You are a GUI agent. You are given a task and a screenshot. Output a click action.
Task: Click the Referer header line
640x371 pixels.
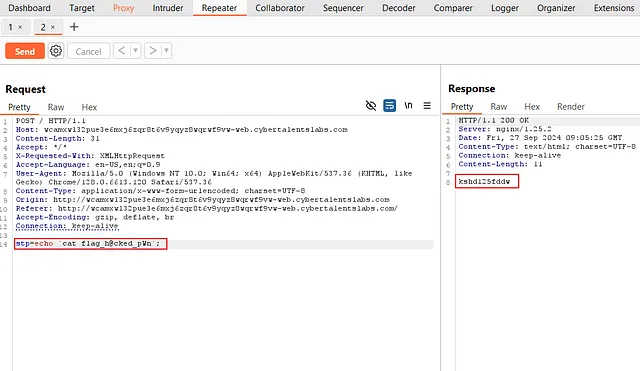[207, 208]
